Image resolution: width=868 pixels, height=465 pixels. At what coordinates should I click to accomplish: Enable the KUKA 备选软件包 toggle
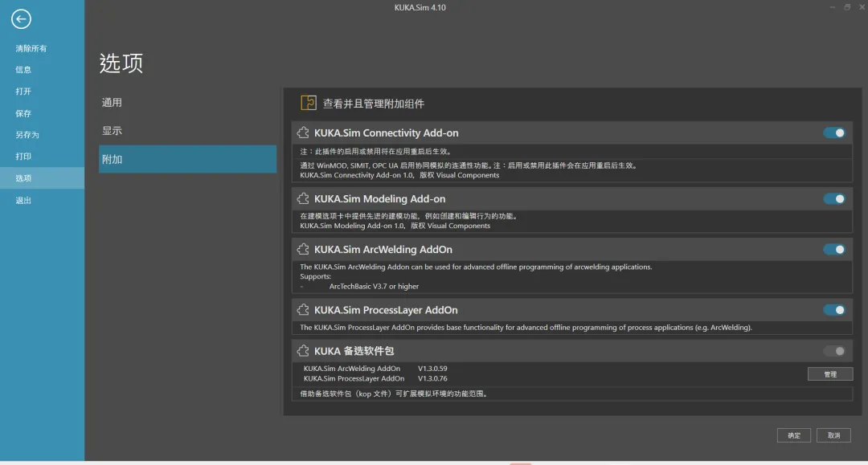[834, 351]
